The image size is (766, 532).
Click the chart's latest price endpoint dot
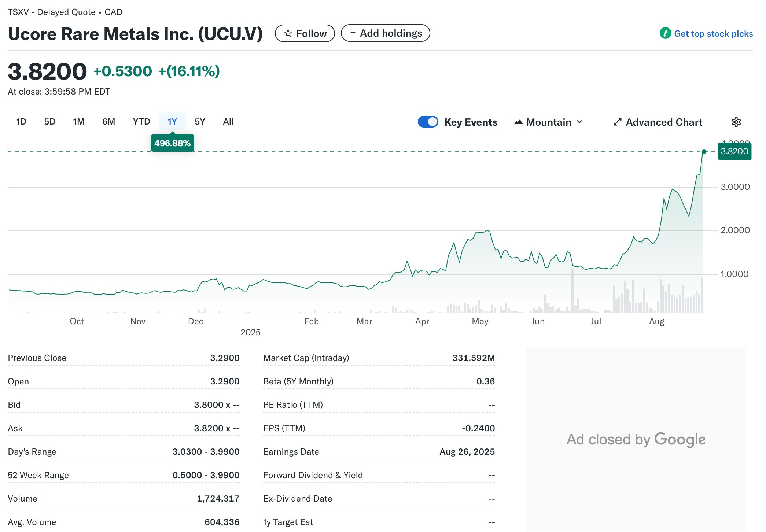704,152
